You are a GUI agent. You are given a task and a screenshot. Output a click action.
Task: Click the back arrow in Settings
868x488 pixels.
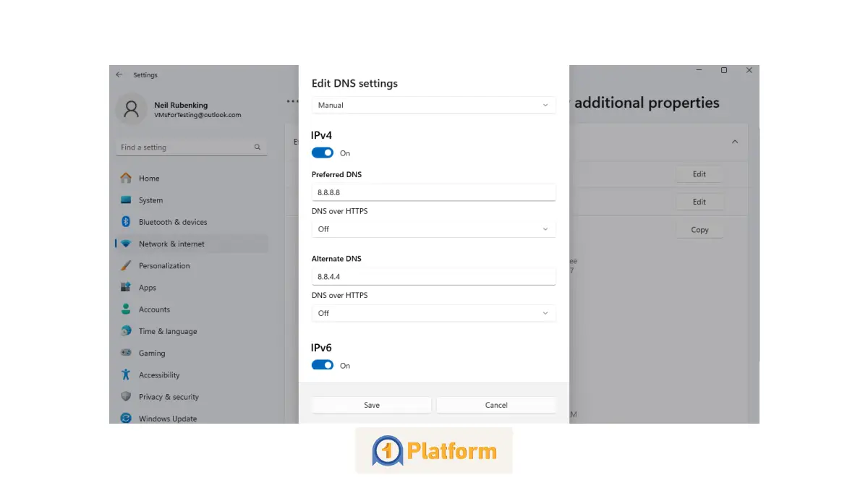[119, 74]
